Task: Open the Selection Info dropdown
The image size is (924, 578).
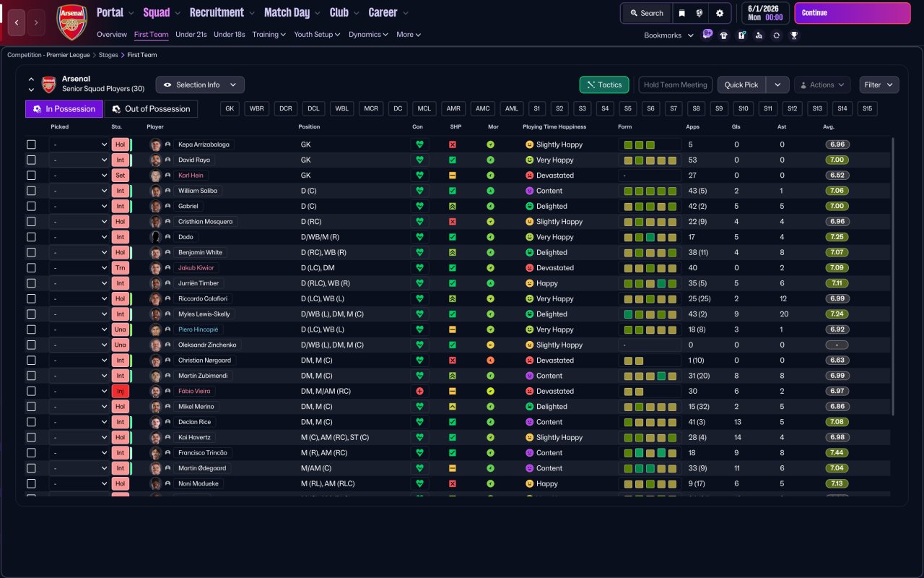Action: pyautogui.click(x=200, y=85)
